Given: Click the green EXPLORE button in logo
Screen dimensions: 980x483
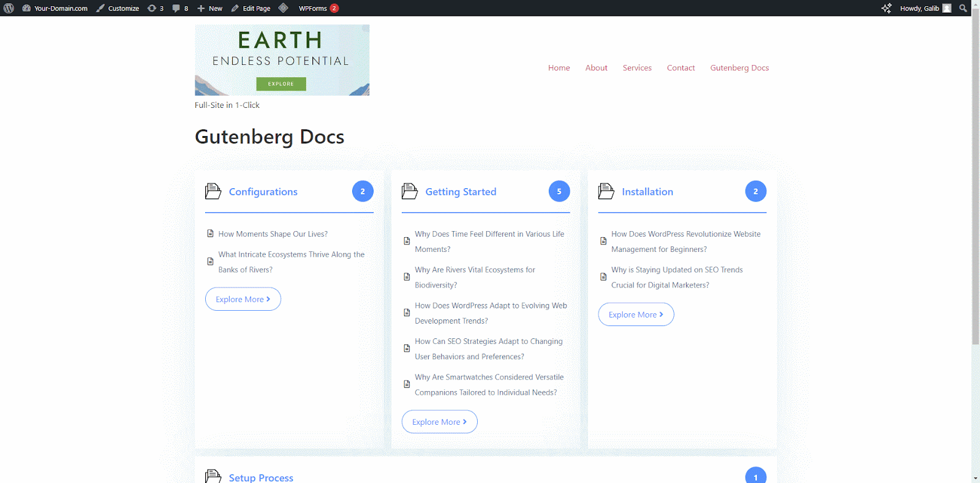Looking at the screenshot, I should [x=281, y=84].
